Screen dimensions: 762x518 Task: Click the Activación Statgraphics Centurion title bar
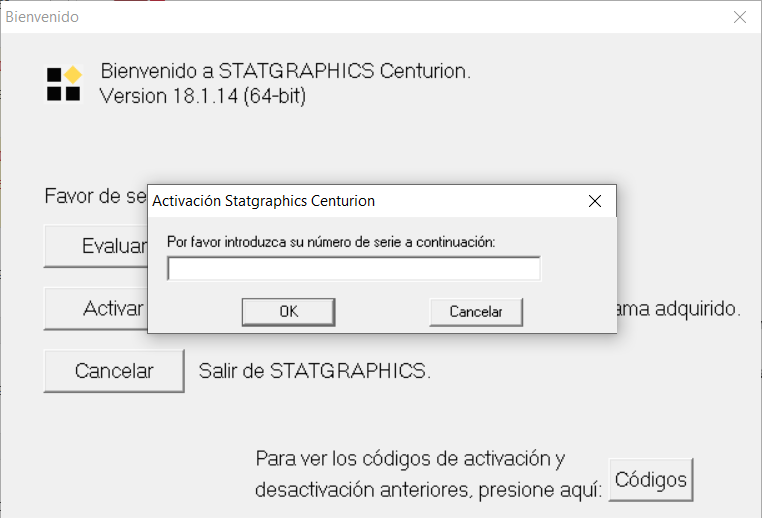point(364,201)
